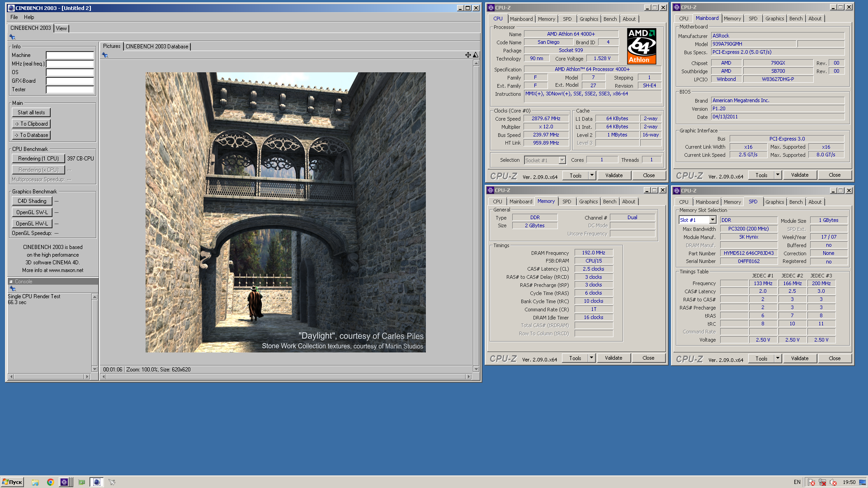Click Rendering (1 CPU) button

[x=38, y=159]
